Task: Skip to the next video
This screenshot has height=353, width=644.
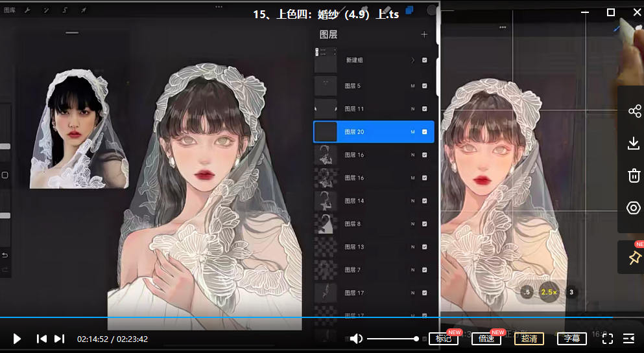Action: click(x=59, y=339)
